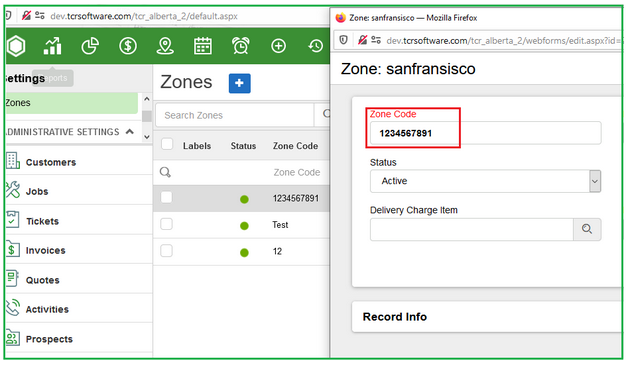Check the box for zone 1234567891

[x=166, y=197]
